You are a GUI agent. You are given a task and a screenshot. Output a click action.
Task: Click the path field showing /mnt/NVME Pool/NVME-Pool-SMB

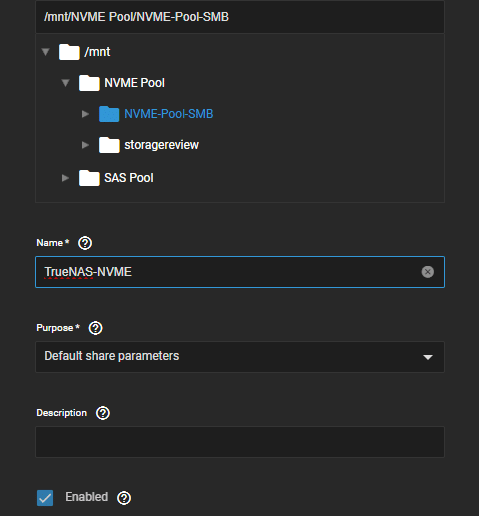click(x=240, y=17)
